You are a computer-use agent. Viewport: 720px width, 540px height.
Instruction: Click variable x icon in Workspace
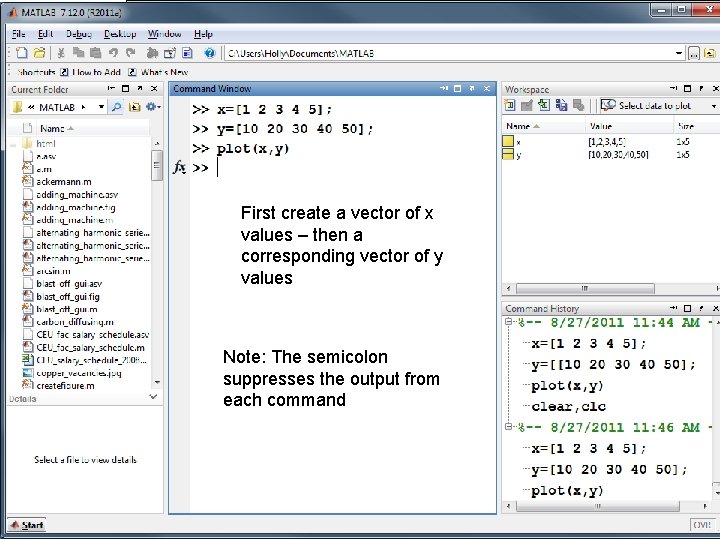508,141
